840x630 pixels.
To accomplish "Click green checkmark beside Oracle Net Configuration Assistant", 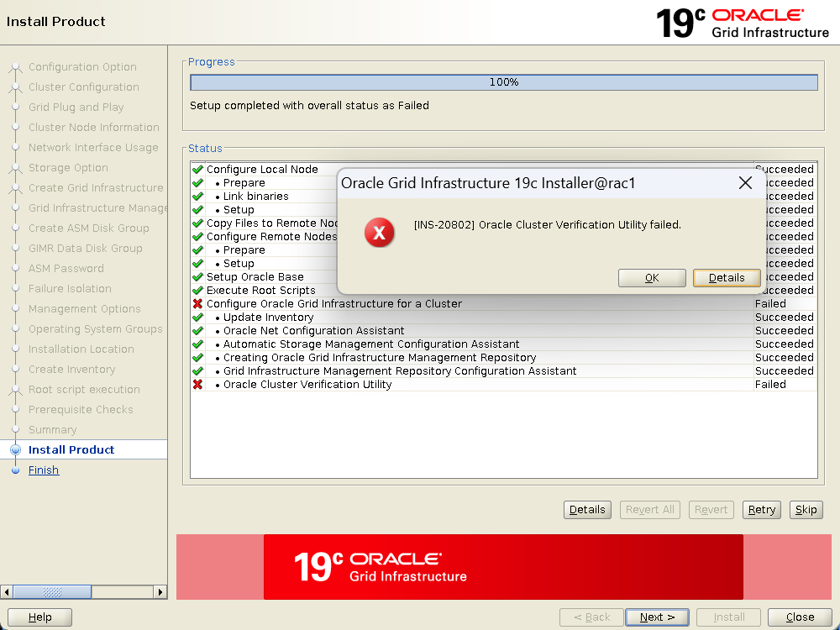I will pos(197,331).
